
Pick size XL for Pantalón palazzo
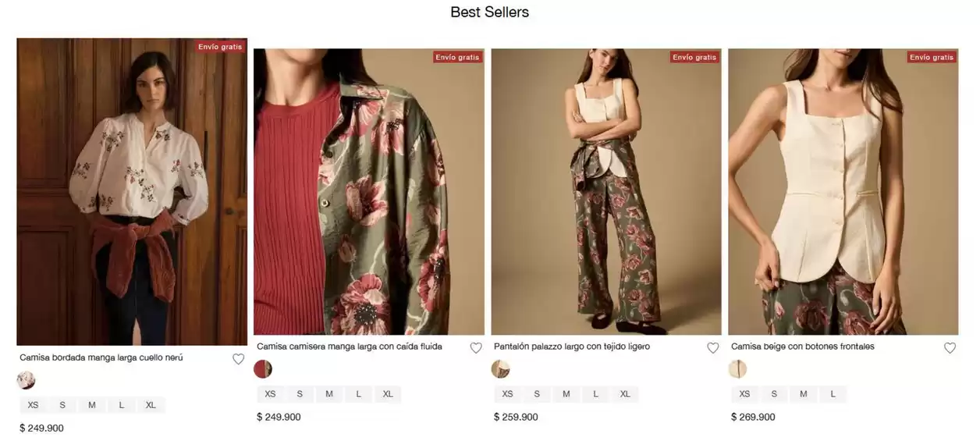(625, 394)
